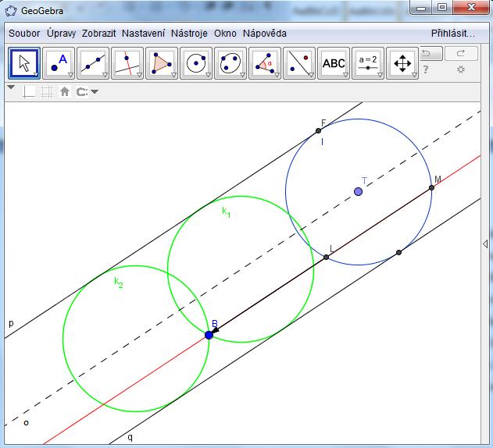
Task: Open Line tool dropdown arrow
Action: click(105, 75)
